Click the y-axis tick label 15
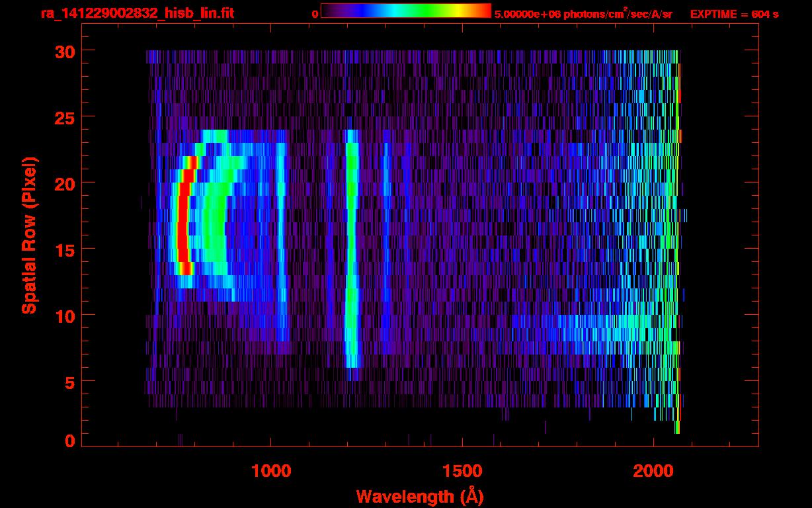 pyautogui.click(x=65, y=249)
